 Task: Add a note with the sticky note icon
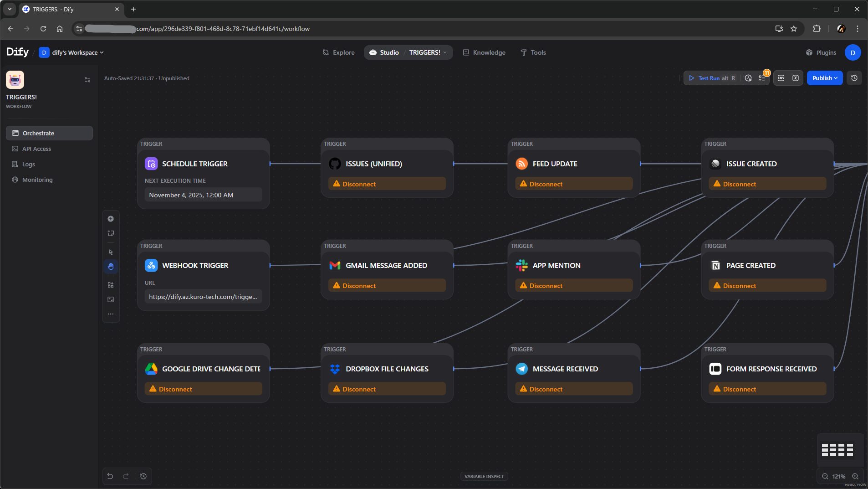[x=111, y=233]
